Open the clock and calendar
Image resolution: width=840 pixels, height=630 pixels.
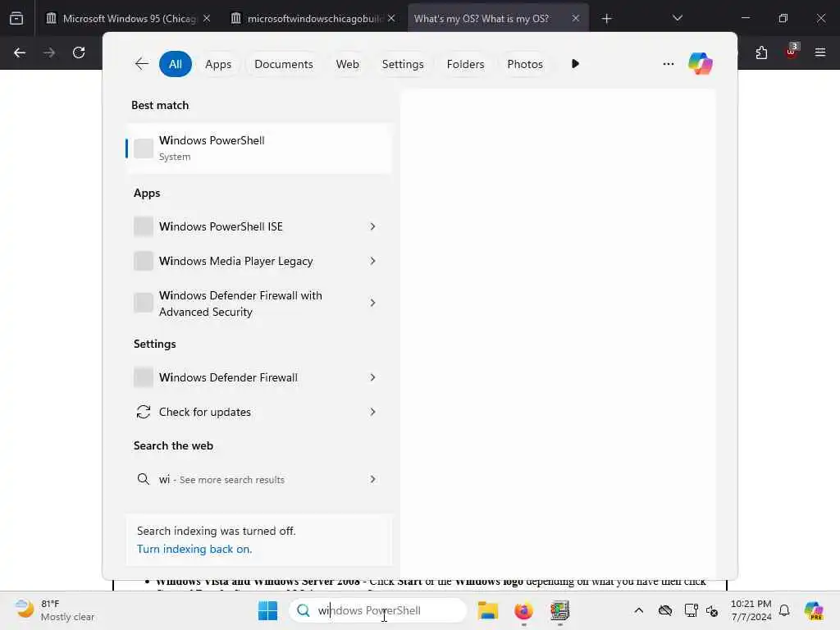coord(751,610)
